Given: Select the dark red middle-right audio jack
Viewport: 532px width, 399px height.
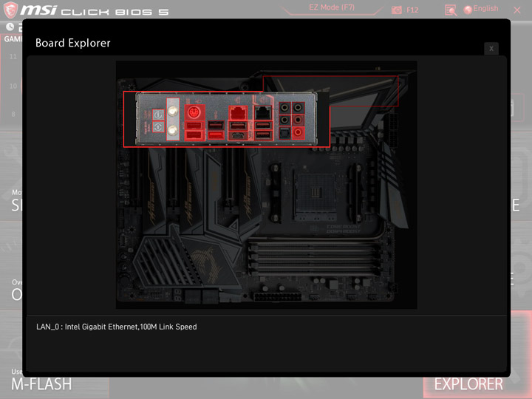Looking at the screenshot, I should pyautogui.click(x=299, y=120).
